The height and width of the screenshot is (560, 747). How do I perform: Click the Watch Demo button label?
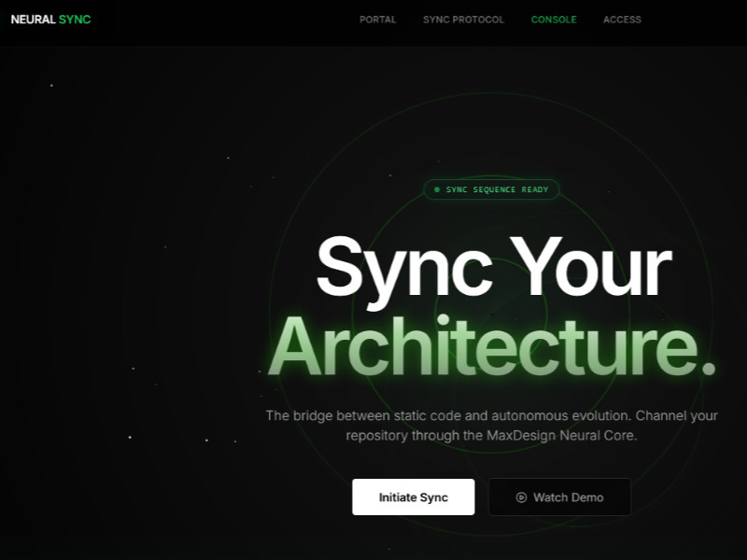point(568,497)
